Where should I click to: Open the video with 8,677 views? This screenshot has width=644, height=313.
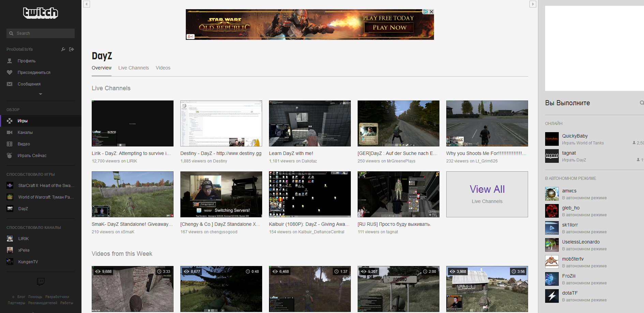(221, 289)
